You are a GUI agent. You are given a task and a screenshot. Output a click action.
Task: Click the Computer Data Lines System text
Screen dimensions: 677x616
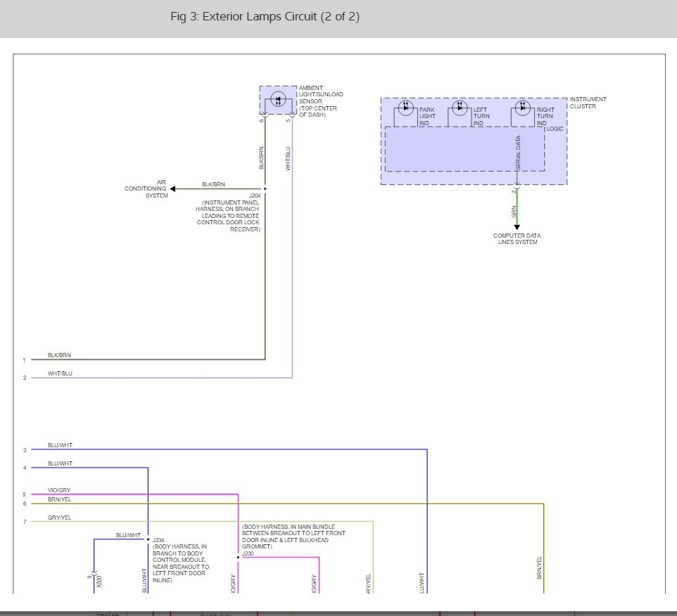click(x=517, y=239)
